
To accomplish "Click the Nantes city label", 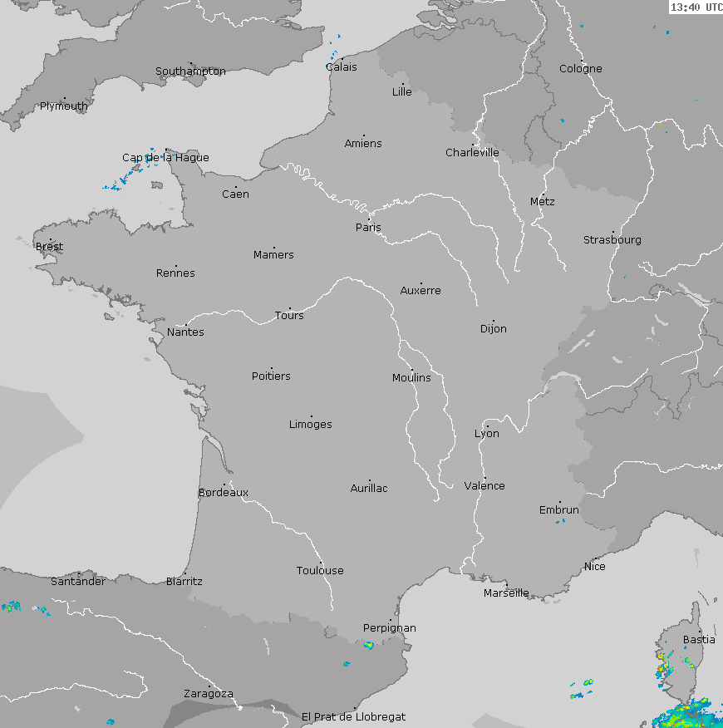I will (185, 332).
